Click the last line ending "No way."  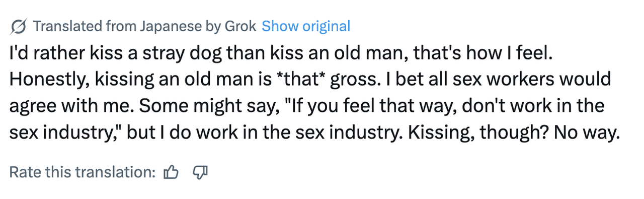coord(312,132)
